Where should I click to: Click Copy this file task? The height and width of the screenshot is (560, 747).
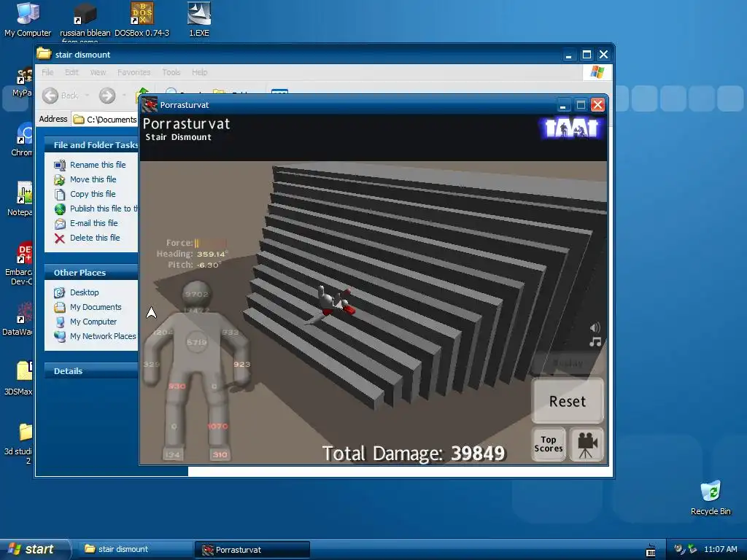tap(93, 194)
